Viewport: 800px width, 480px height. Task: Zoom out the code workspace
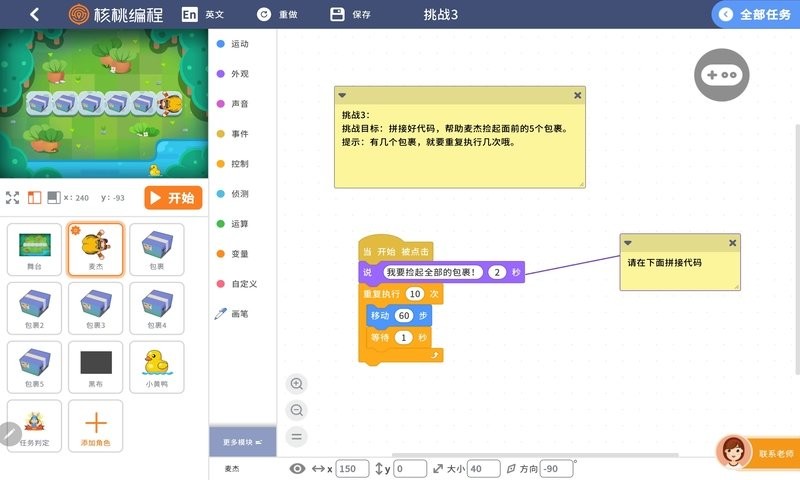pyautogui.click(x=297, y=410)
